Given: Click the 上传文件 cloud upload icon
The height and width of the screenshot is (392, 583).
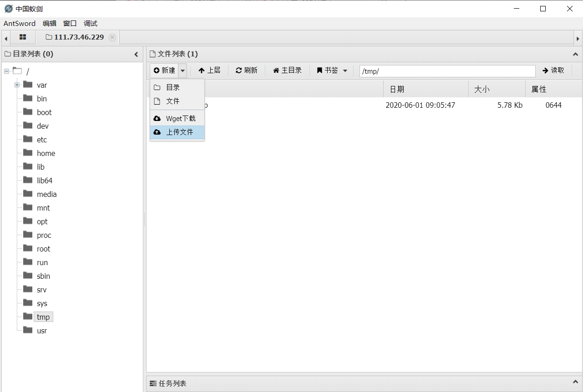Looking at the screenshot, I should click(157, 132).
